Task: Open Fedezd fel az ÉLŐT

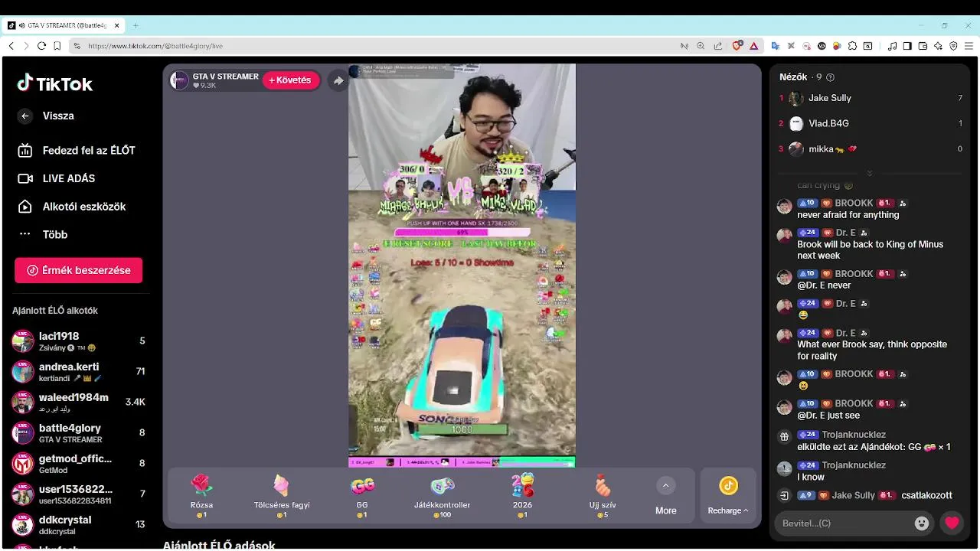Action: (77, 151)
